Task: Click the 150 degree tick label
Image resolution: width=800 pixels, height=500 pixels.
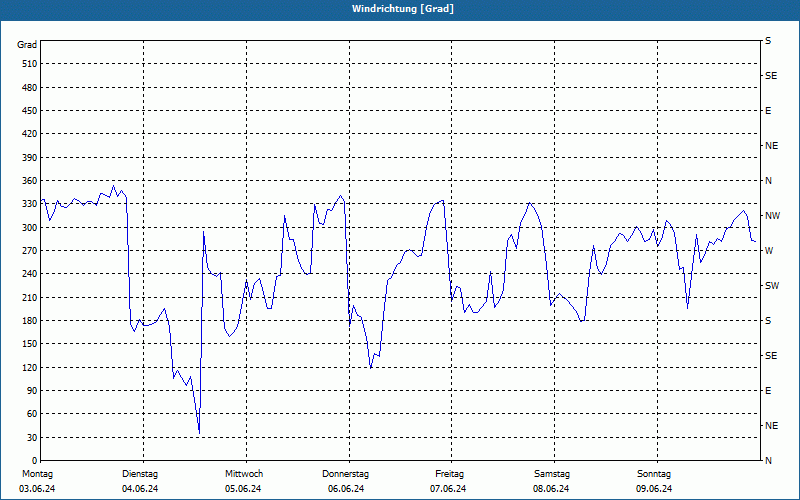Action: pos(30,344)
